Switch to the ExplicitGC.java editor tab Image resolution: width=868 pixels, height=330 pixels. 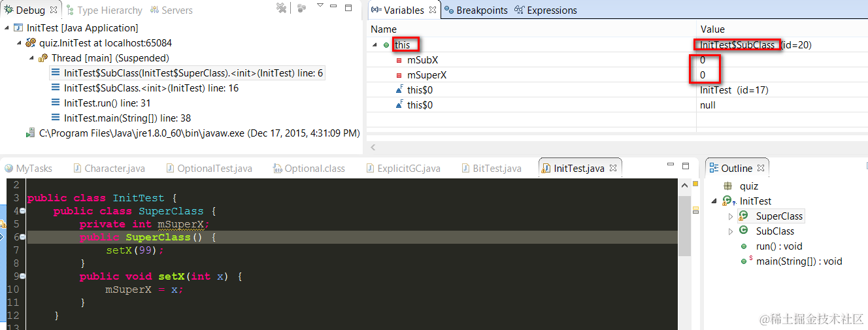pyautogui.click(x=403, y=169)
